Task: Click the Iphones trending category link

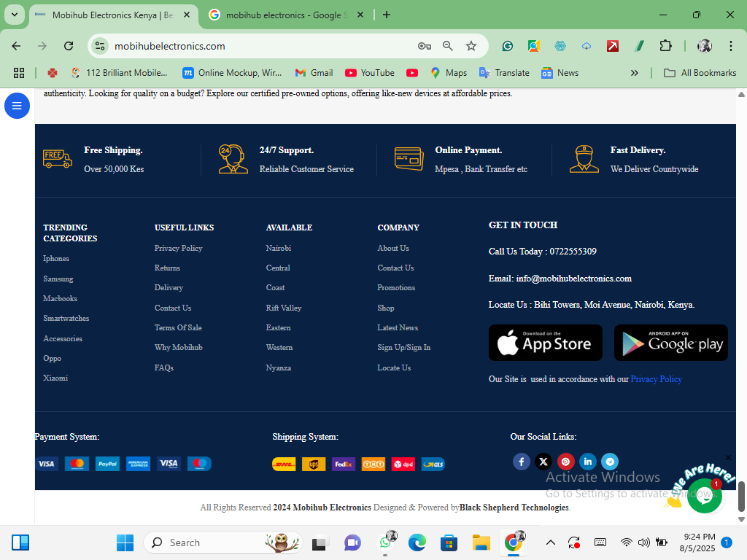Action: 55,258
